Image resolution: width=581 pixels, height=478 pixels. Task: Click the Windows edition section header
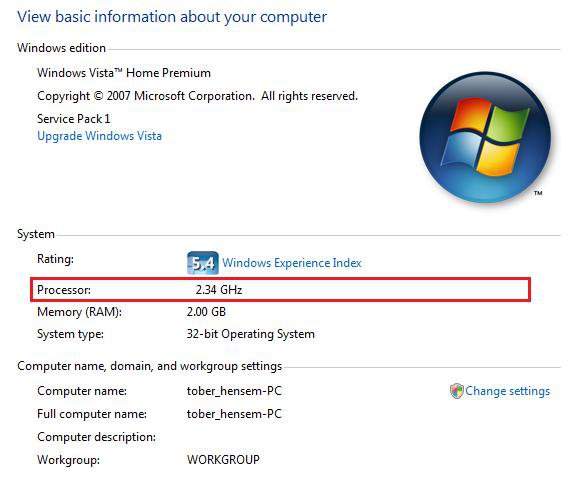61,48
